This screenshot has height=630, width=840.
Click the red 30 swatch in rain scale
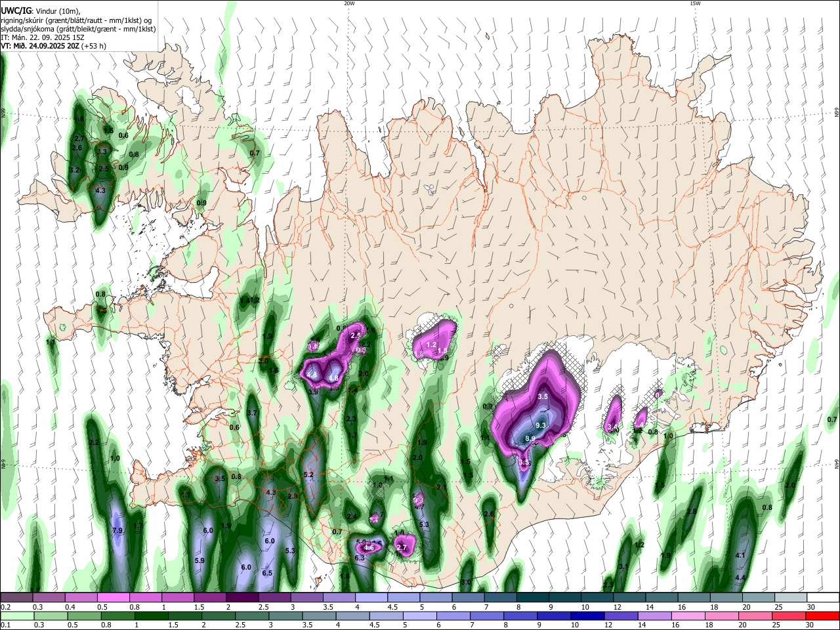point(822,616)
